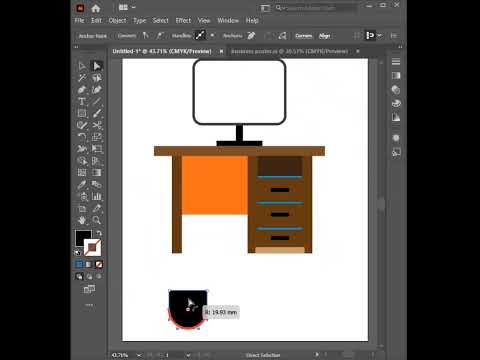Switch paint mode to Gradient
The image size is (480, 360).
pyautogui.click(x=89, y=264)
